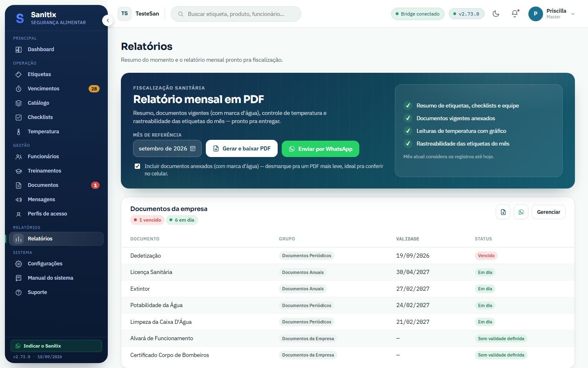Viewport: 588px width, 368px height.
Task: Click Indicar o Sanitix button
Action: tap(56, 346)
